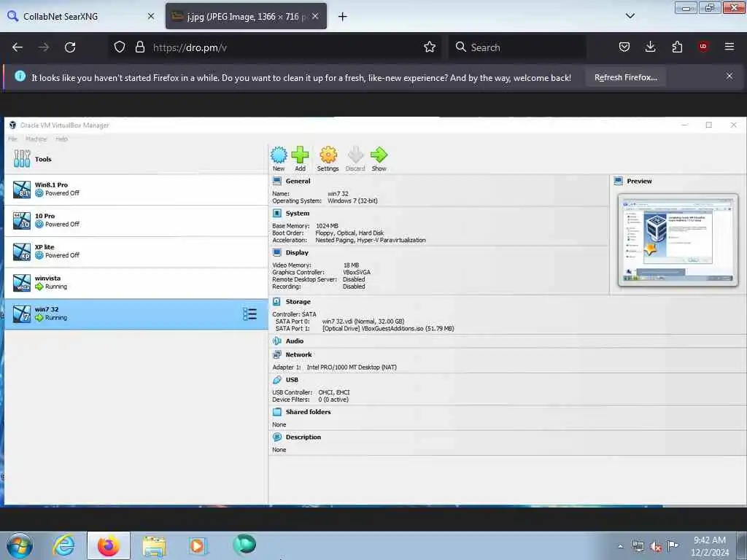
Task: Open the VirtualBox Machine menu
Action: point(36,139)
